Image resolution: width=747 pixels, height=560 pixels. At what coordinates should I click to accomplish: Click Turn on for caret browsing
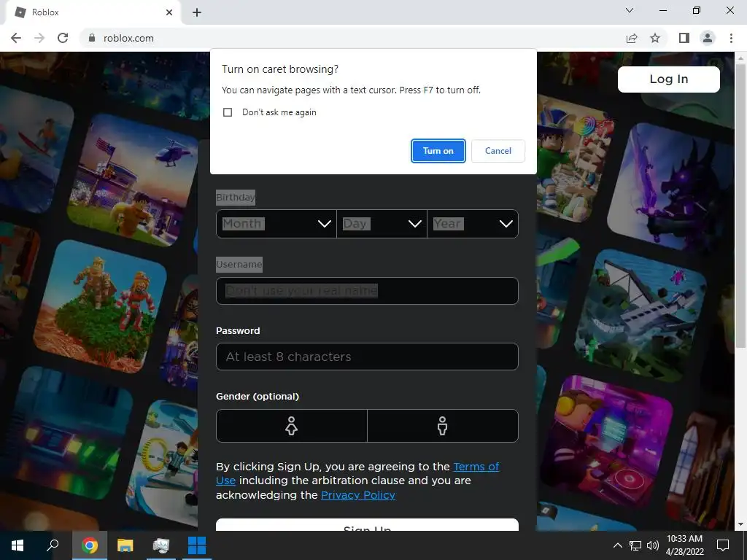point(438,151)
